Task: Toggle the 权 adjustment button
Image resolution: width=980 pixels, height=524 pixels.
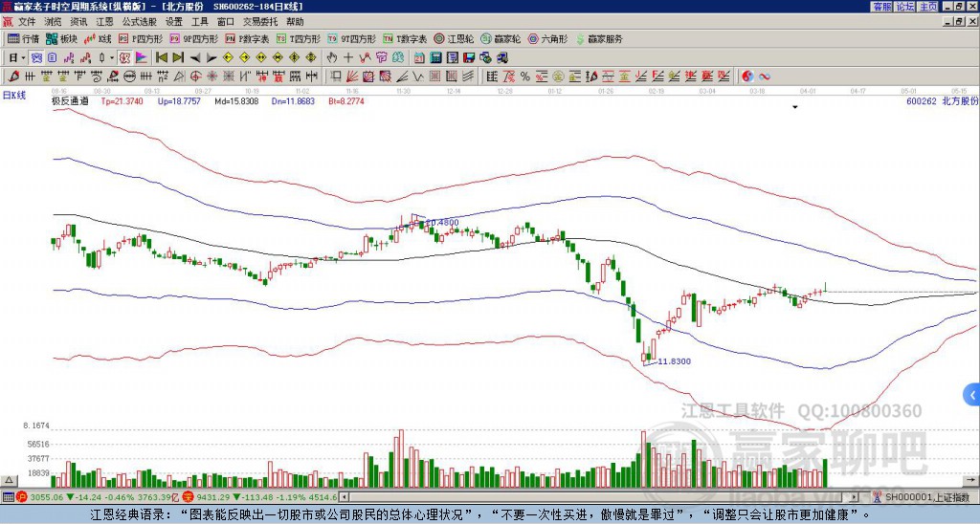Action: pyautogui.click(x=124, y=57)
